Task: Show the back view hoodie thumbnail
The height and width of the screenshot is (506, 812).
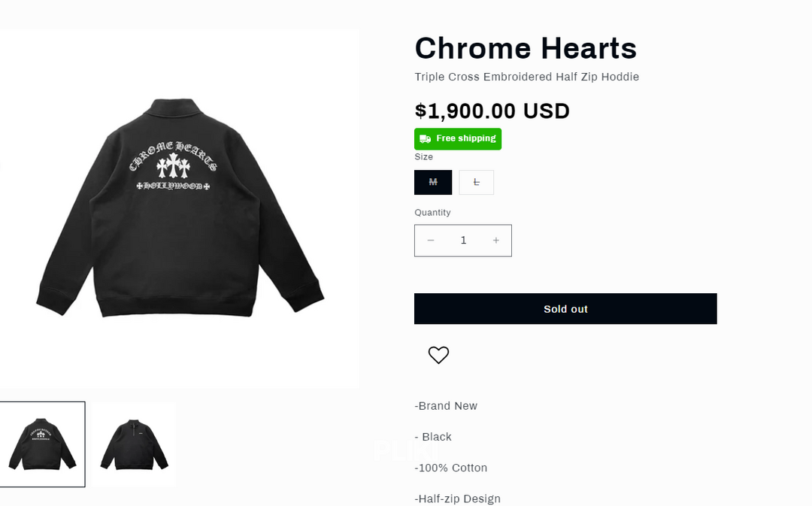Action: tap(42, 444)
